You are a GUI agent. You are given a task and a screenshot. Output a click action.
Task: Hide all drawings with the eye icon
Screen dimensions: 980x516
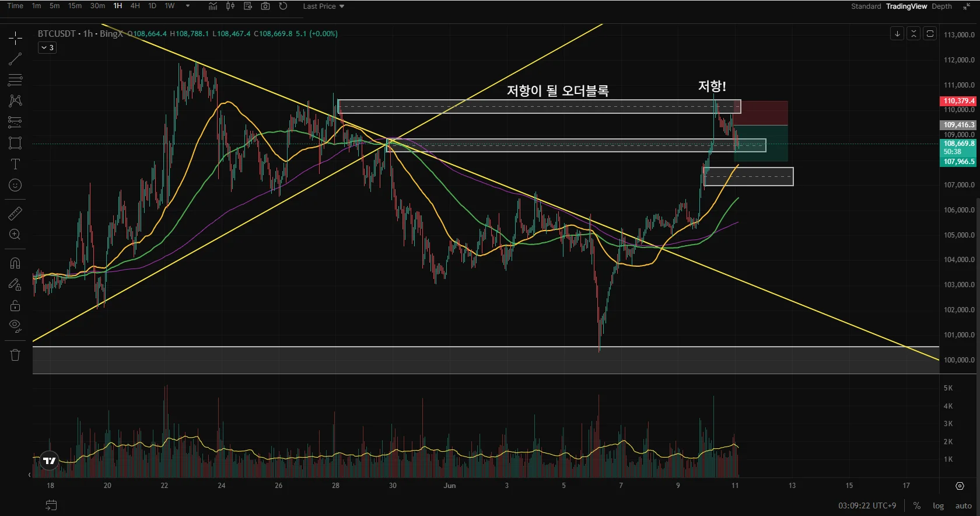point(15,326)
